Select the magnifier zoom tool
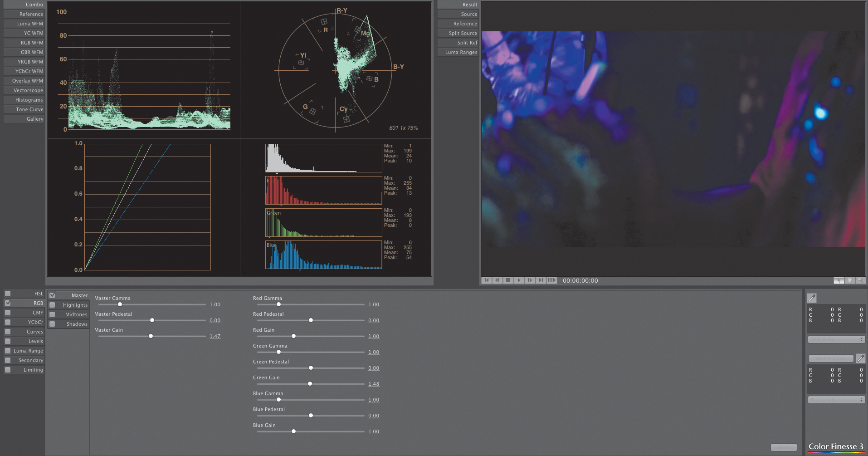 pos(860,280)
